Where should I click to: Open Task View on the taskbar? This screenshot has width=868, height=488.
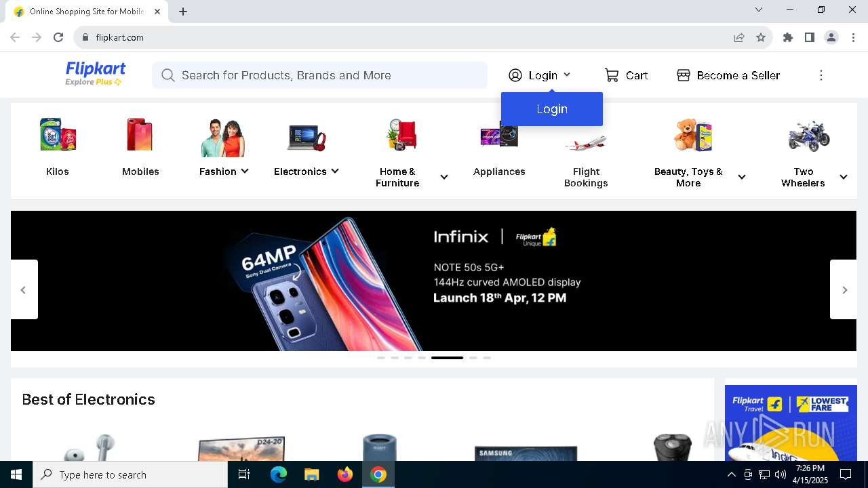pos(244,474)
